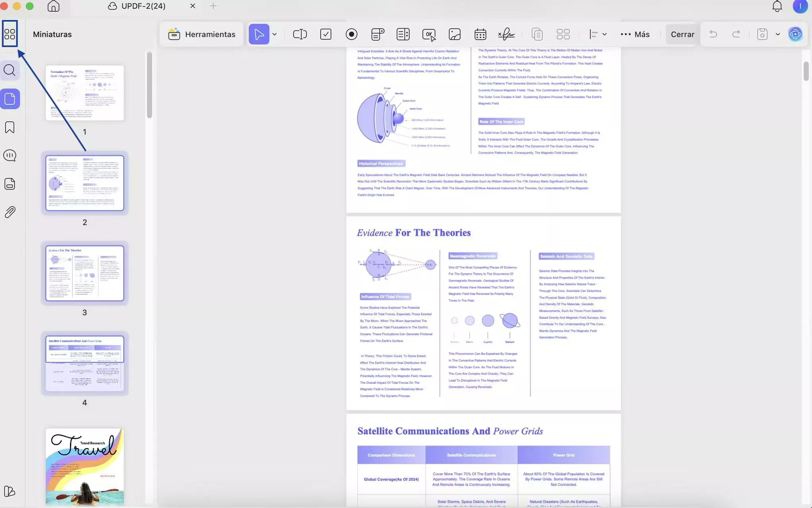This screenshot has width=812, height=508.
Task: Open the Más options
Action: pyautogui.click(x=635, y=34)
